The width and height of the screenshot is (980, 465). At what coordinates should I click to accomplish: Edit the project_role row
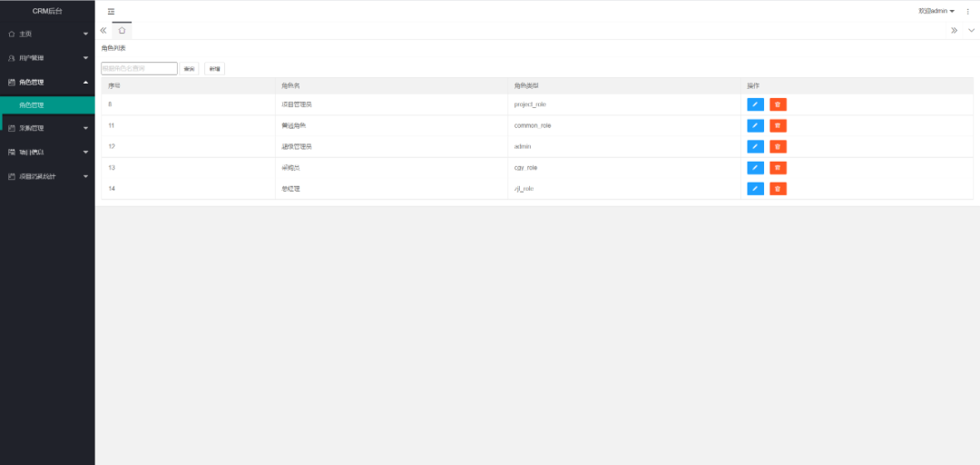755,104
